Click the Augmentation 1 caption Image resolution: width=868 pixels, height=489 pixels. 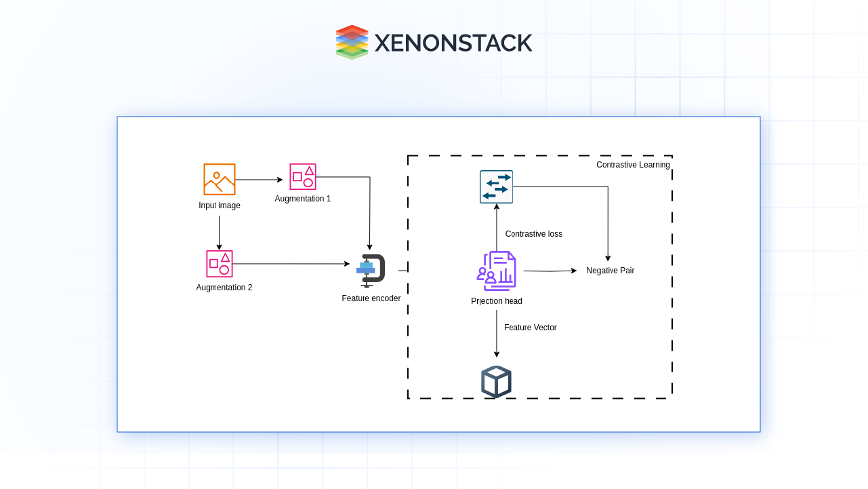(x=303, y=199)
